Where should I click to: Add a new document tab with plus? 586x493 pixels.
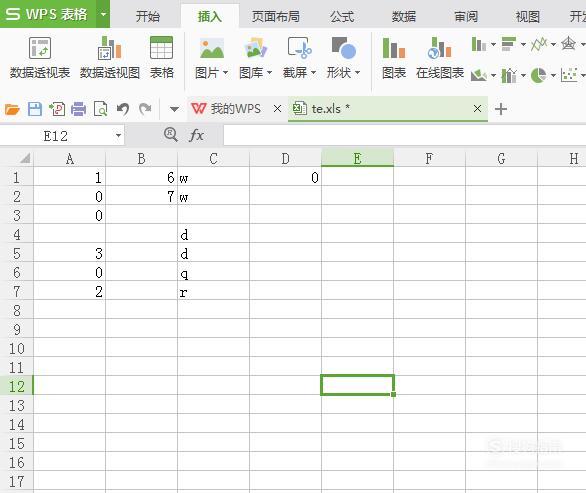click(x=500, y=109)
